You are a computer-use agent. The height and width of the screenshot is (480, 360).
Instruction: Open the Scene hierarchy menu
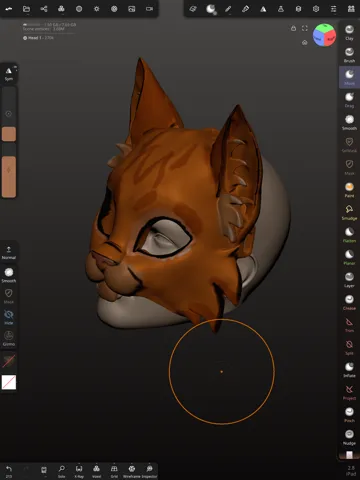click(x=44, y=9)
